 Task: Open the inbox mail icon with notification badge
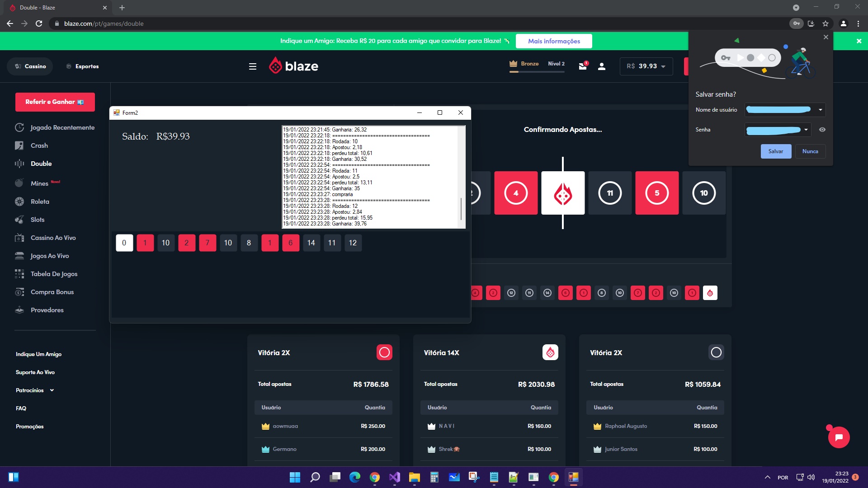click(583, 66)
